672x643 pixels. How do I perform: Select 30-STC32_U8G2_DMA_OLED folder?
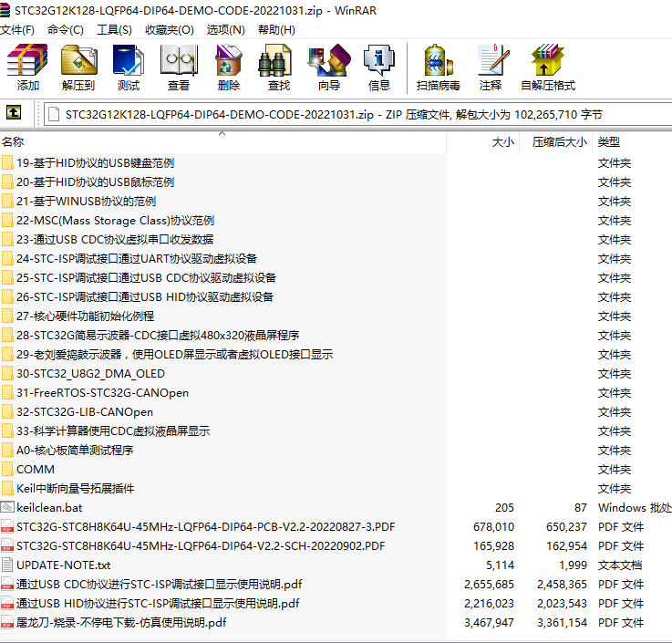[x=90, y=374]
